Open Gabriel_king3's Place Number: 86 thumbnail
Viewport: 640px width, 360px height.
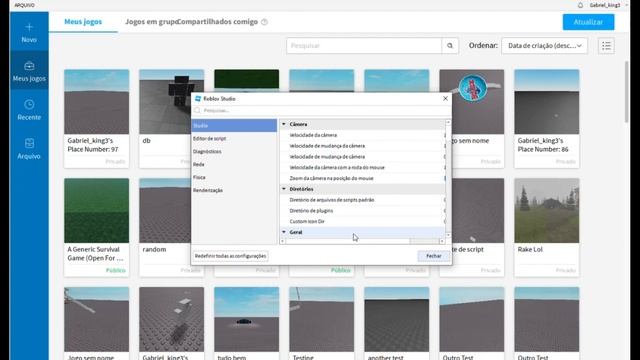[x=547, y=102]
